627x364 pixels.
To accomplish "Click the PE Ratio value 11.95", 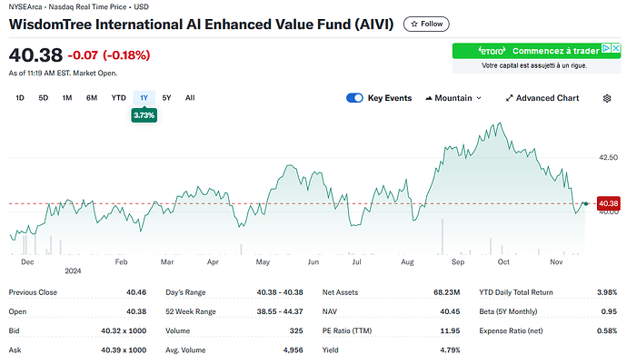I will click(450, 330).
